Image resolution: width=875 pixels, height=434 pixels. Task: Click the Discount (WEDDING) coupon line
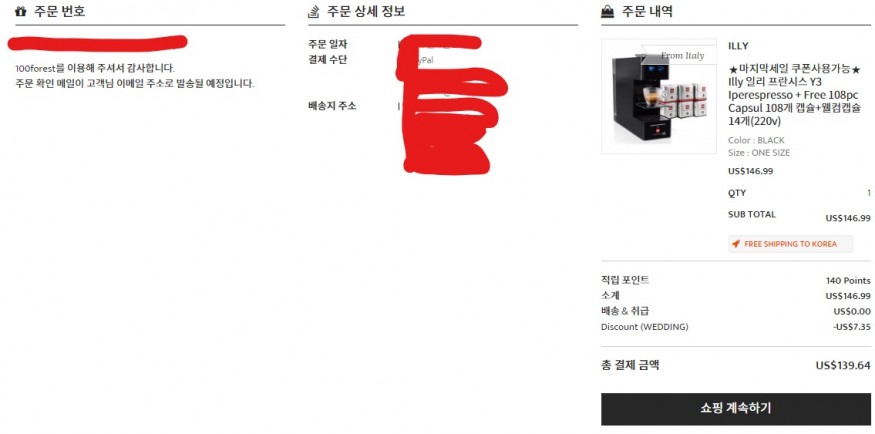(x=735, y=327)
